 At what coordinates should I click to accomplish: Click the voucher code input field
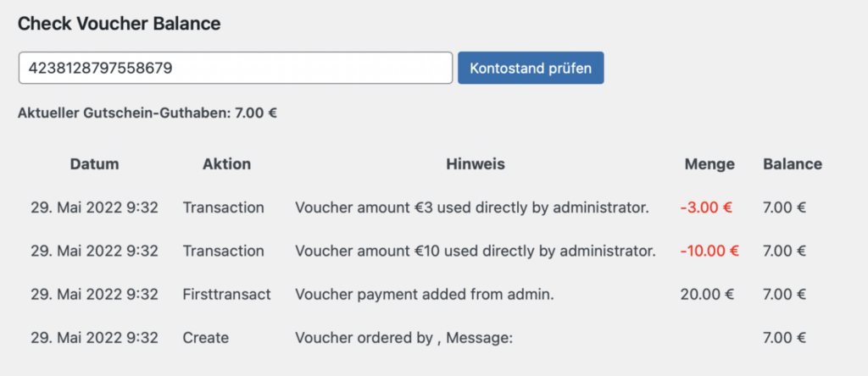[235, 68]
